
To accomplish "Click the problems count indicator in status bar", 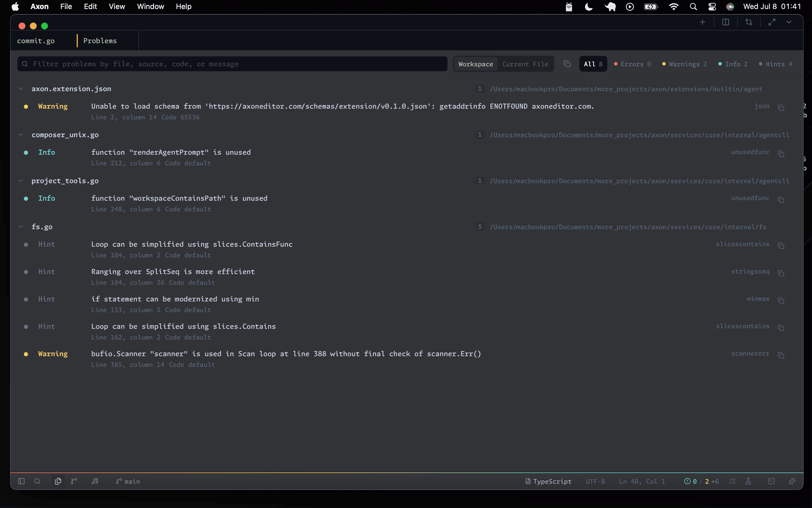I will click(x=701, y=481).
